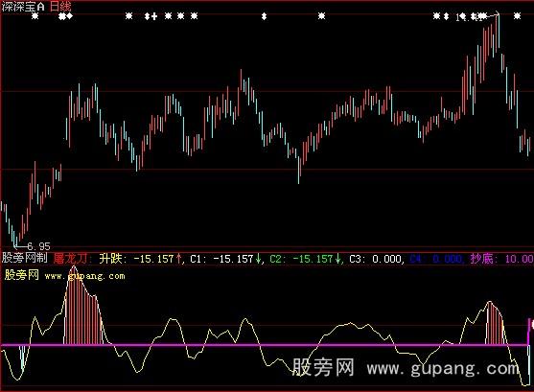Select the 日线 period label

click(x=60, y=7)
